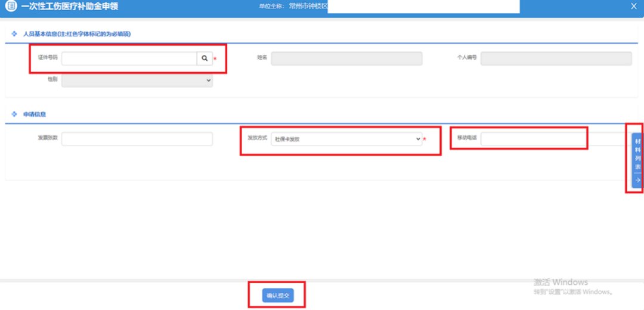The image size is (644, 310).
Task: Close the 一次性工伤医疗补助金申领 dialog
Action: (x=633, y=6)
